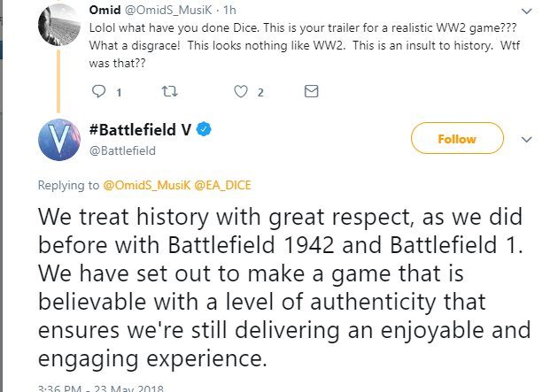558x392 pixels.
Task: Follow the Battlefield account
Action: click(457, 139)
